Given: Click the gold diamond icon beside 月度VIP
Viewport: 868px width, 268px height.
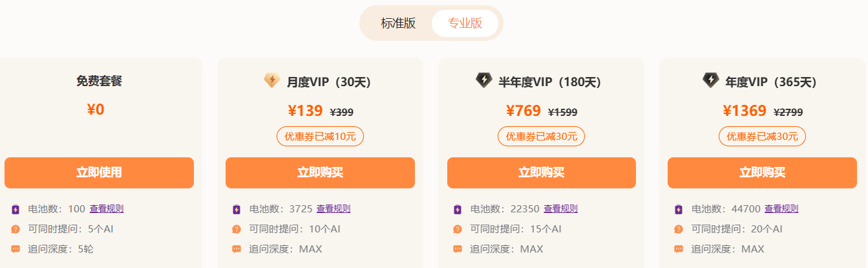Looking at the screenshot, I should point(271,81).
